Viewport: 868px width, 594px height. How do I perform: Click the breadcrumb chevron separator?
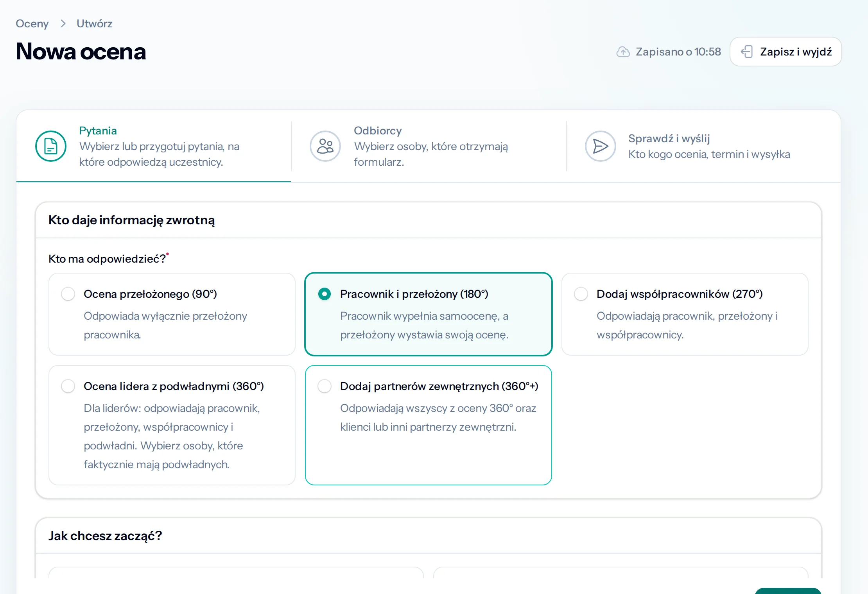(x=63, y=23)
